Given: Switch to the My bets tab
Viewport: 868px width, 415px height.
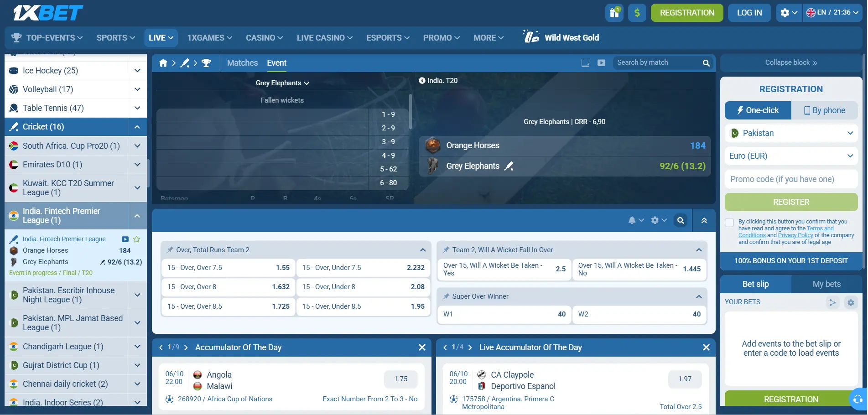Looking at the screenshot, I should click(826, 284).
